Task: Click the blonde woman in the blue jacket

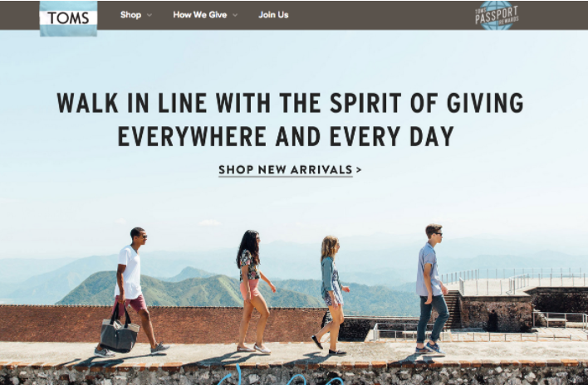Action: point(331,295)
